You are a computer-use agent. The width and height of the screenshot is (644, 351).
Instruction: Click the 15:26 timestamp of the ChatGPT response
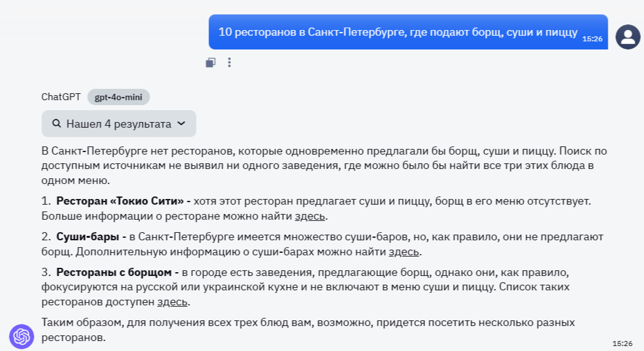click(622, 343)
